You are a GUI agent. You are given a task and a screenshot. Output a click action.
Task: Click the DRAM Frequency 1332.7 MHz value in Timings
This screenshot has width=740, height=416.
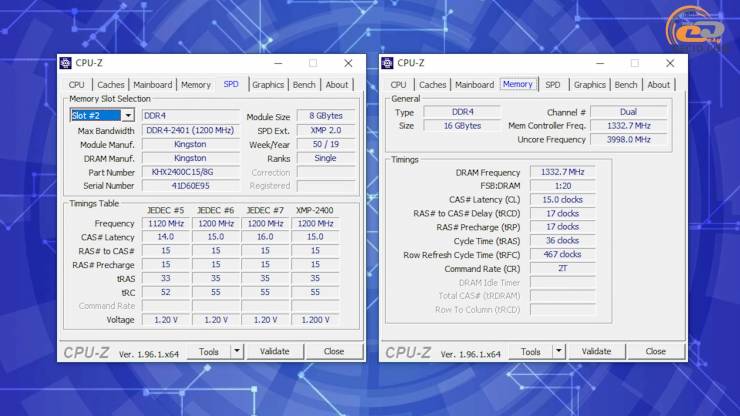(x=563, y=172)
